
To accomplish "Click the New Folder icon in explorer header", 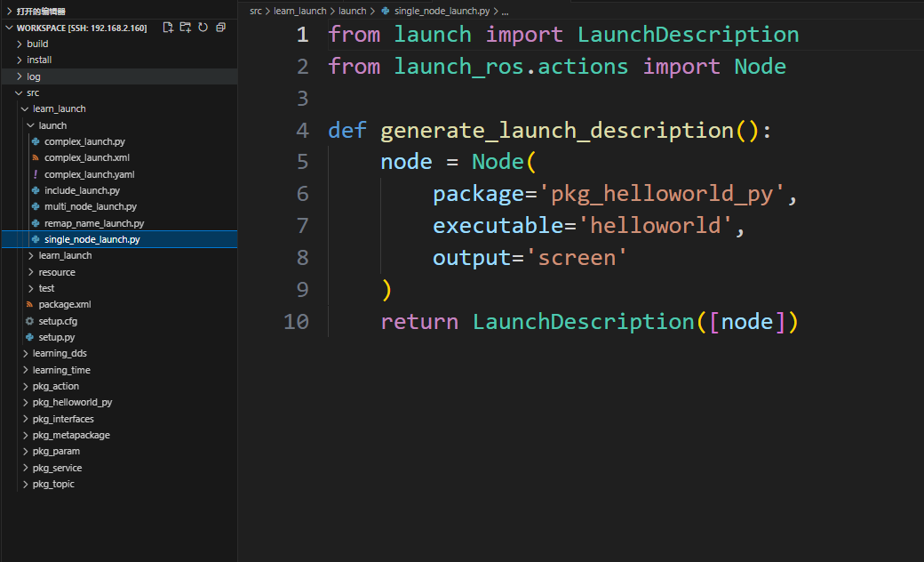I will coord(185,28).
